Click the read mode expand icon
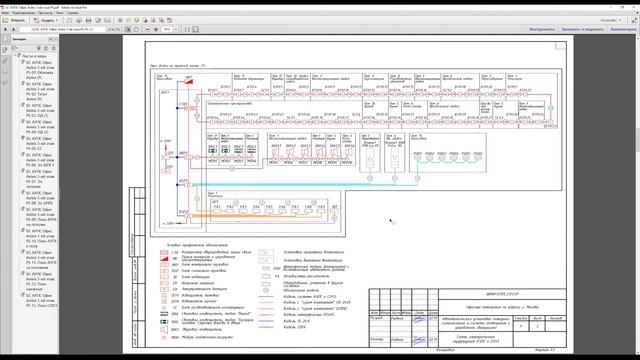 635,20
